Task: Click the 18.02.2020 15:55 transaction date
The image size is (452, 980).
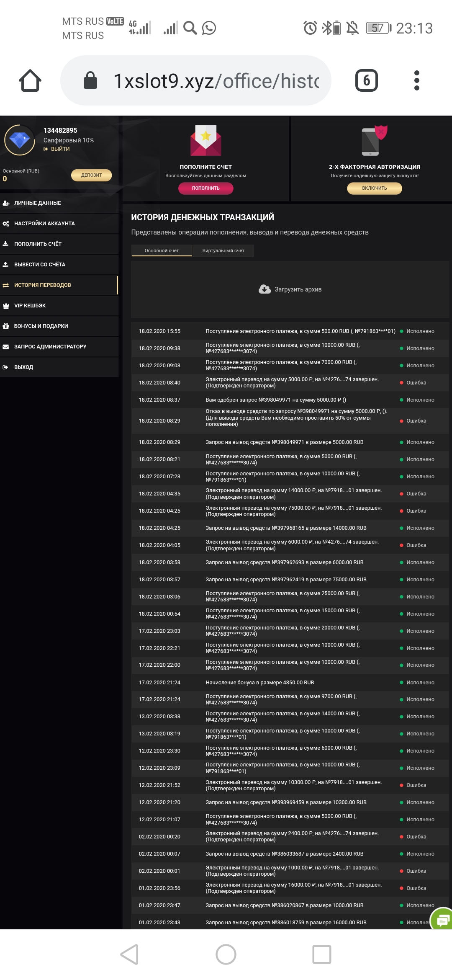Action: [159, 331]
